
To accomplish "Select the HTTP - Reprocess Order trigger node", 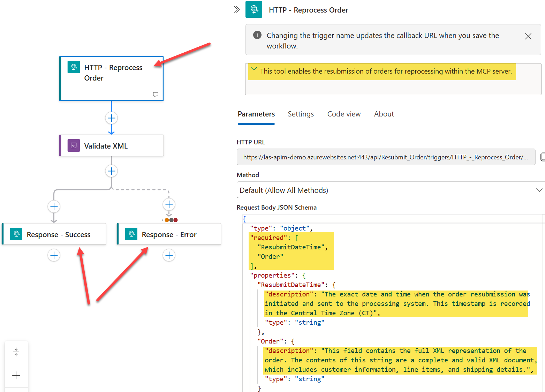I will pyautogui.click(x=112, y=79).
